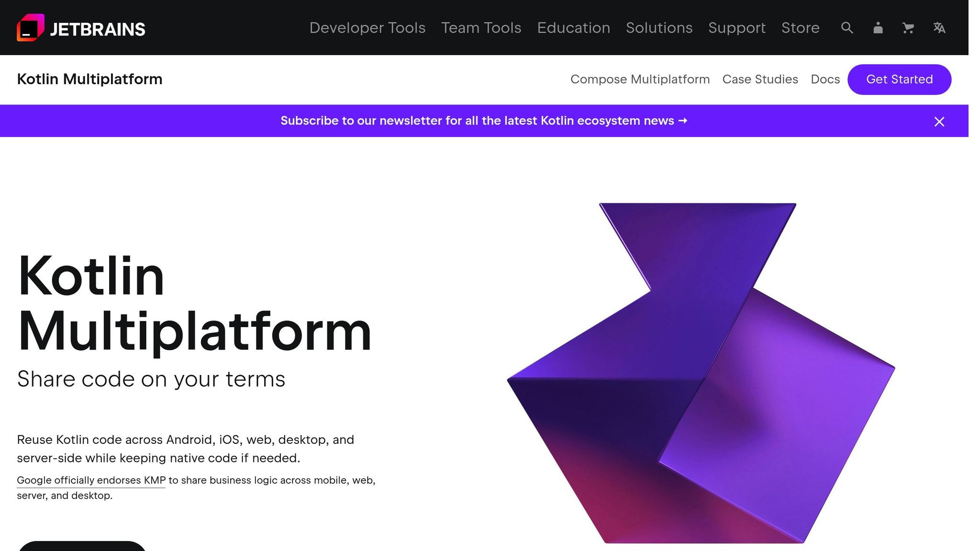980x551 pixels.
Task: Go to Compose Multiplatform
Action: click(x=640, y=79)
